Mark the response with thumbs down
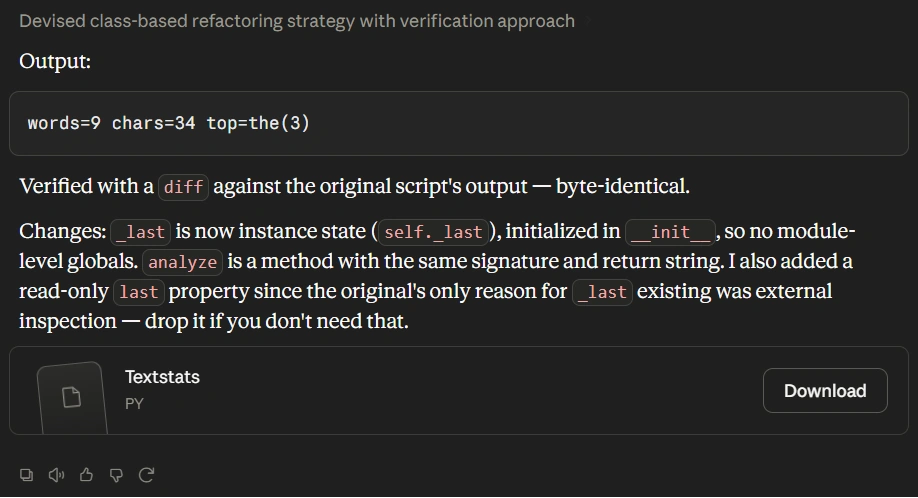 116,475
